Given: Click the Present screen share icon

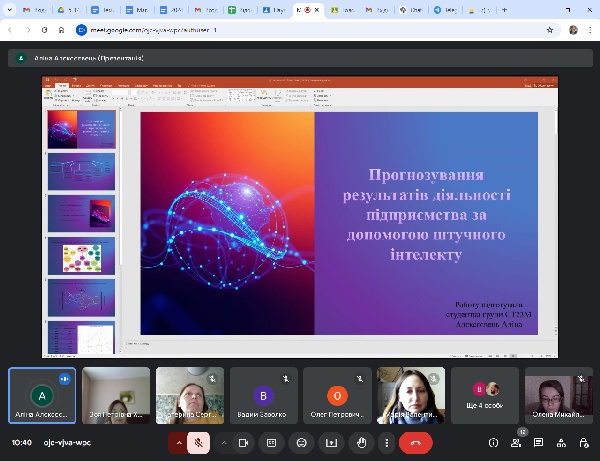Looking at the screenshot, I should click(330, 442).
